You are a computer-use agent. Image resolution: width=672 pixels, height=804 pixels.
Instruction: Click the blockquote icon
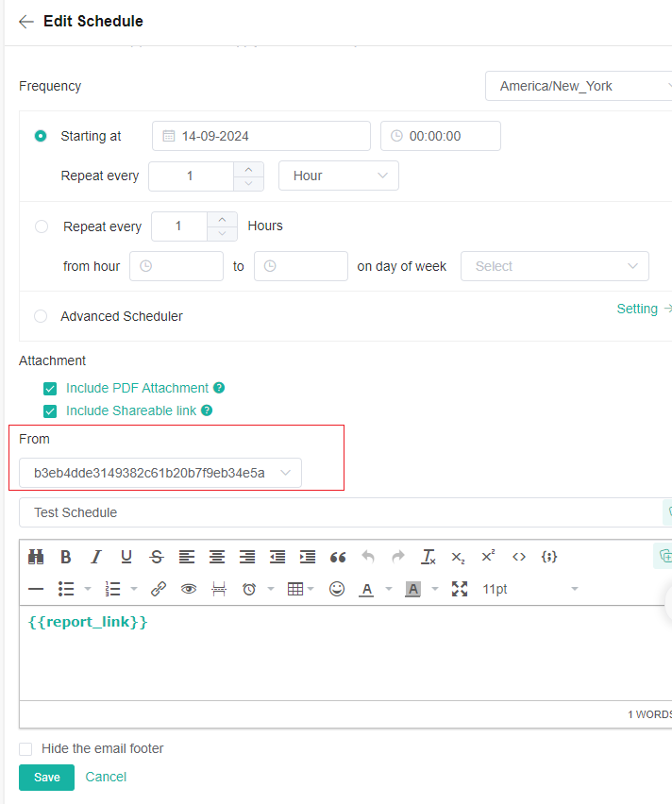coord(338,557)
